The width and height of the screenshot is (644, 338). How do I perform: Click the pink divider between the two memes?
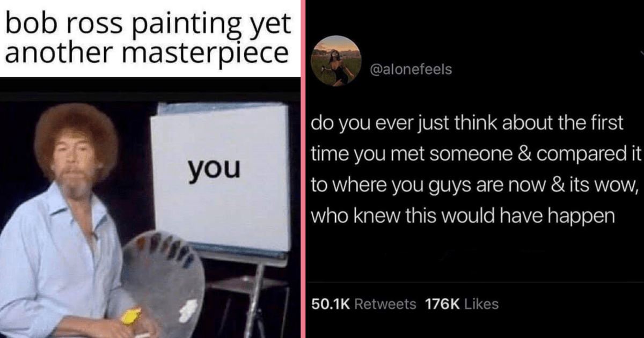click(x=303, y=169)
